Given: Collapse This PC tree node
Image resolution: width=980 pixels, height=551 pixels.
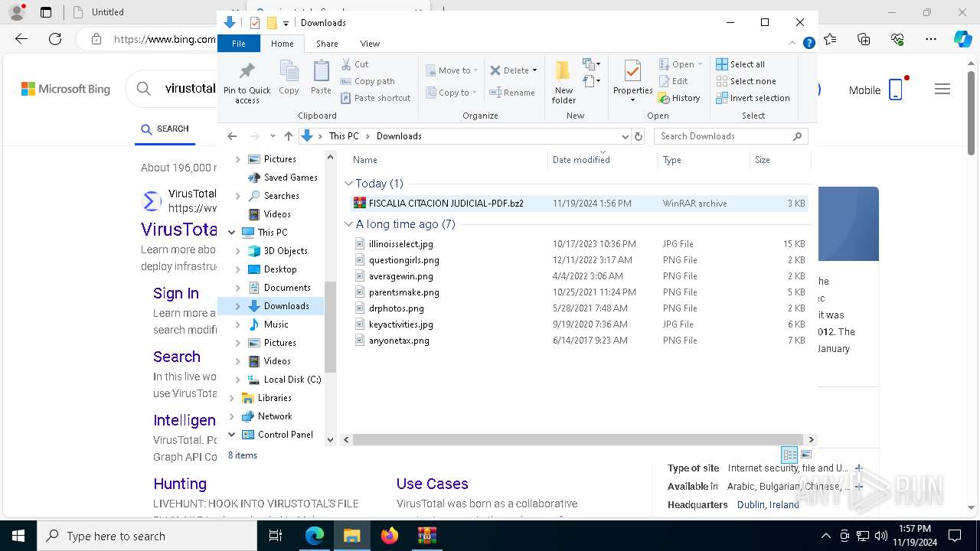Looking at the screenshot, I should [232, 233].
